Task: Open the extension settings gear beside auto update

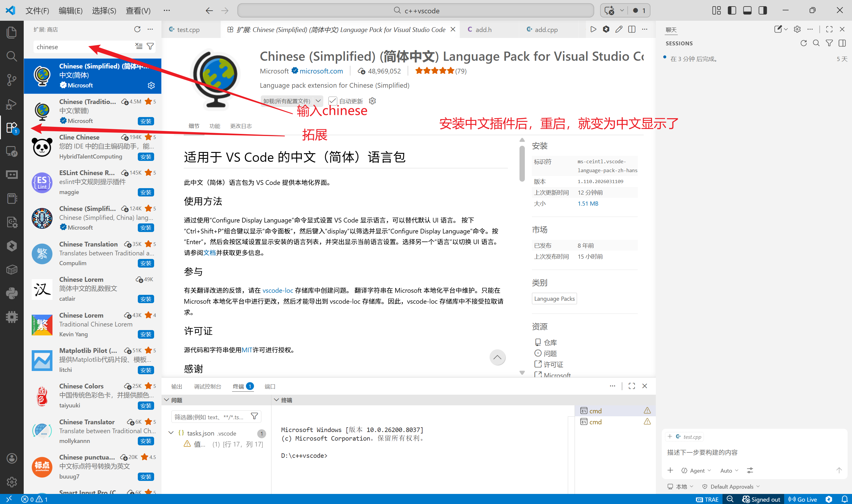Action: [372, 101]
